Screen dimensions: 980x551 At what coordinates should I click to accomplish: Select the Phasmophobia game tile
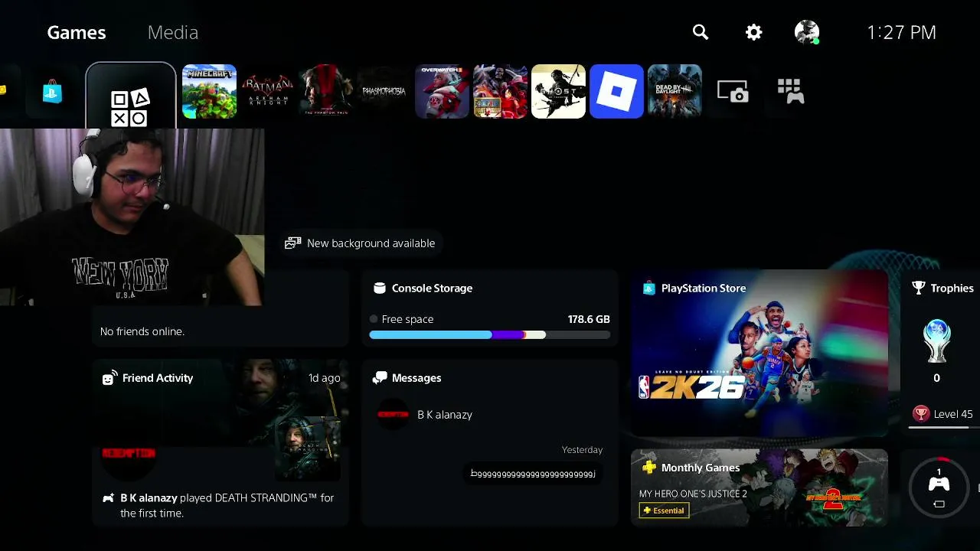coord(384,91)
